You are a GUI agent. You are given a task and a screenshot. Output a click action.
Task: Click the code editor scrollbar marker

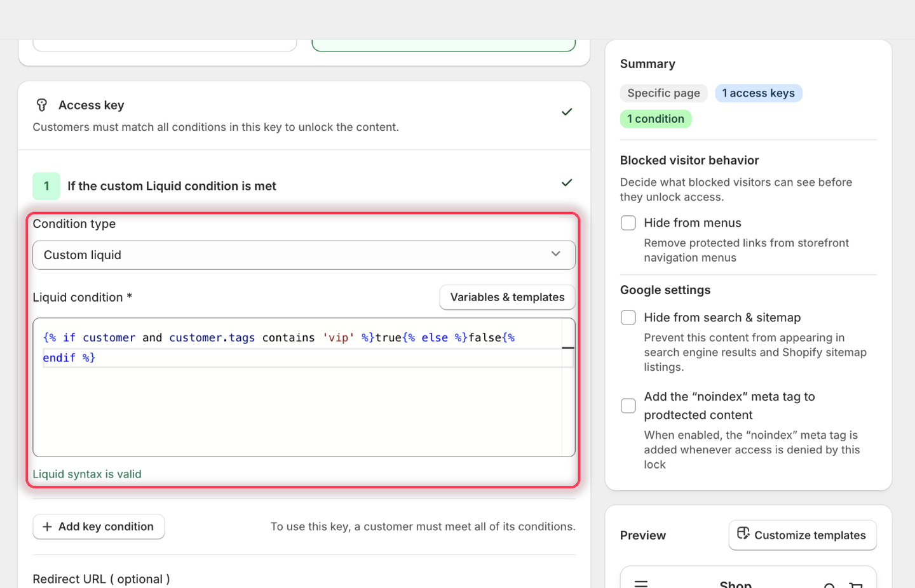pyautogui.click(x=568, y=348)
